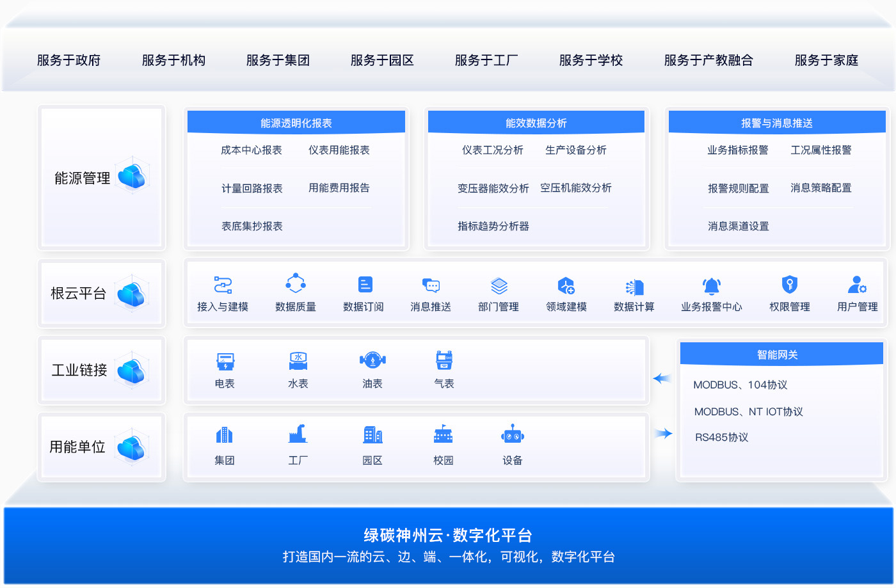Open 仪表用能报表
This screenshot has width=896, height=588.
[339, 150]
